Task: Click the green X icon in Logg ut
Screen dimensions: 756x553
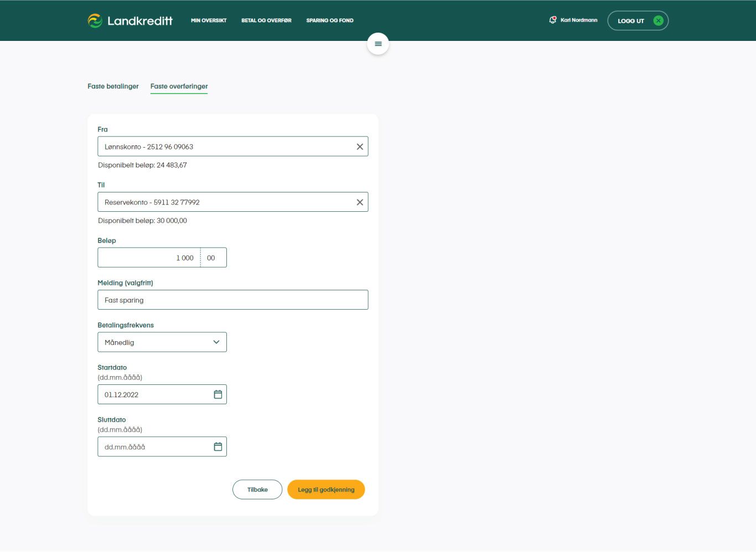Action: point(658,20)
